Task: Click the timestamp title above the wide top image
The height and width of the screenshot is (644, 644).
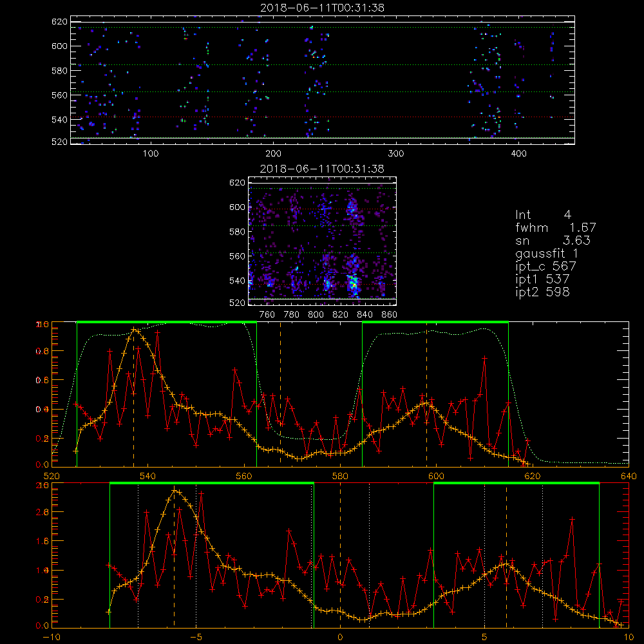Action: click(323, 8)
